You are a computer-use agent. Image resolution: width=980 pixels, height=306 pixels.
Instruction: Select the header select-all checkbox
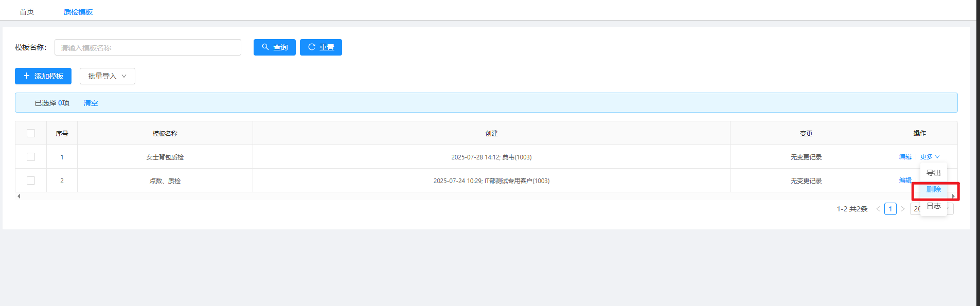pos(31,133)
